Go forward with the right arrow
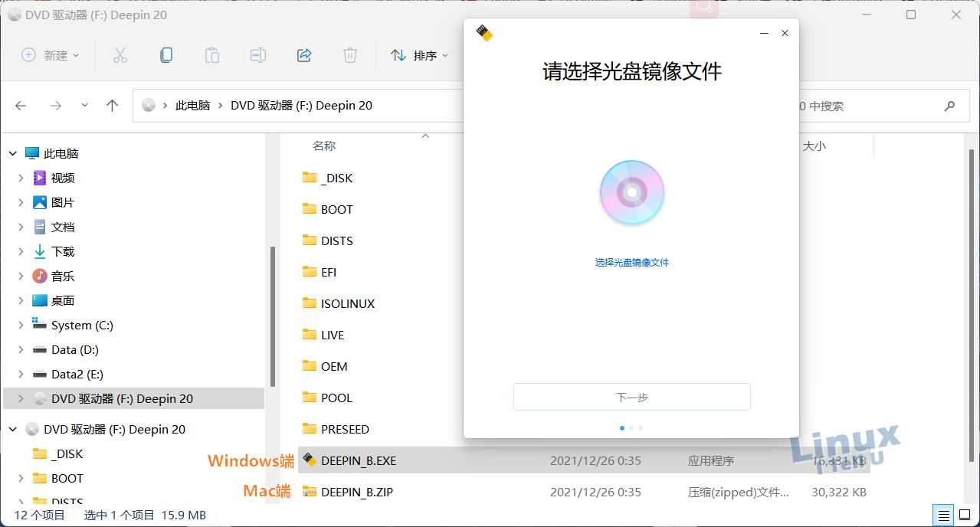Viewport: 980px width, 527px height. 55,106
